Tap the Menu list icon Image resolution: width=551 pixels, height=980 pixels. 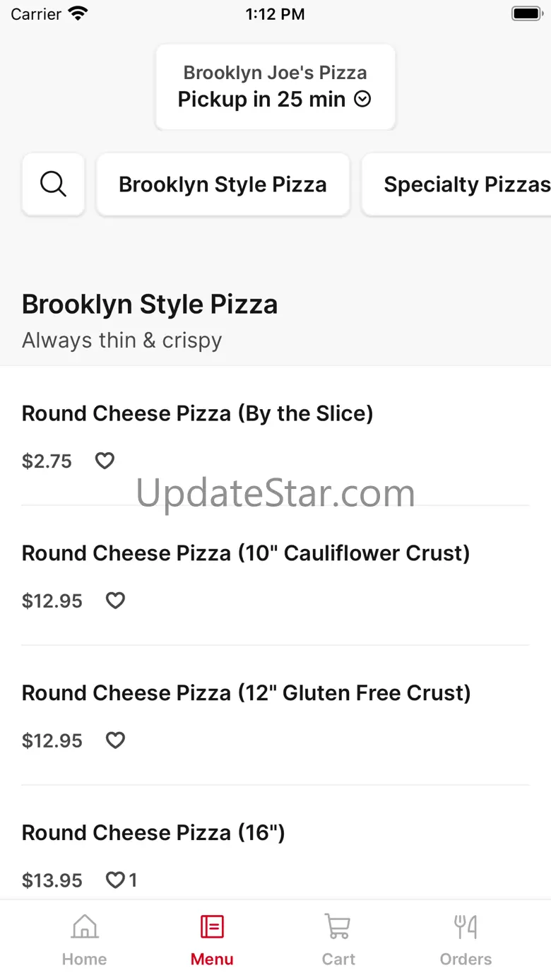[x=212, y=926]
